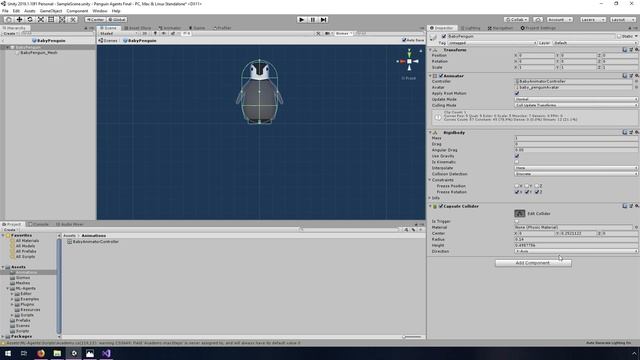
Task: Switch to the Game tab
Action: [197, 28]
